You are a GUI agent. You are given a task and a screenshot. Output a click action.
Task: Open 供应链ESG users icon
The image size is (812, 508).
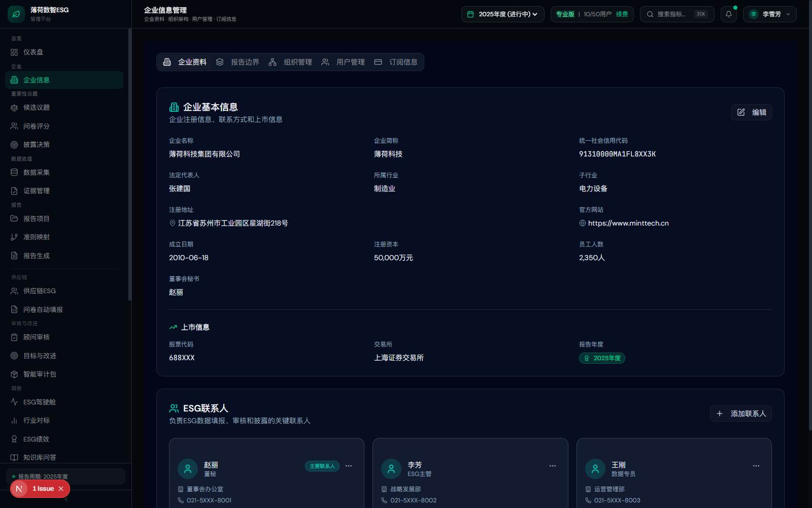pos(14,291)
